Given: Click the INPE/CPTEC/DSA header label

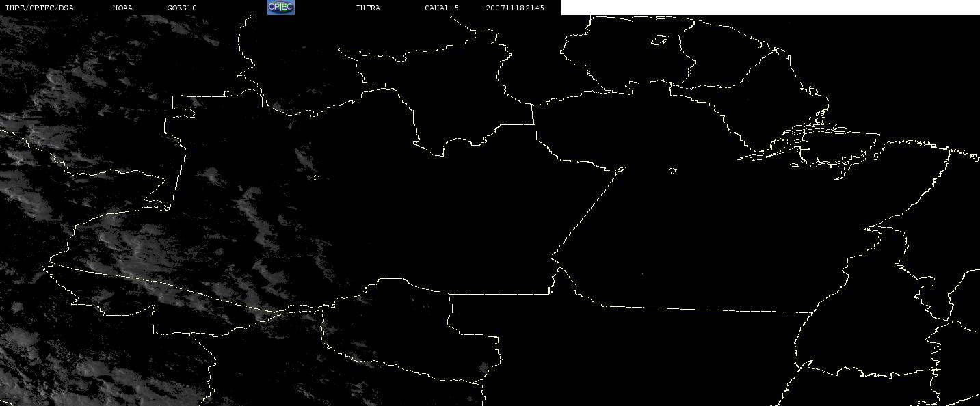Looking at the screenshot, I should tap(40, 8).
